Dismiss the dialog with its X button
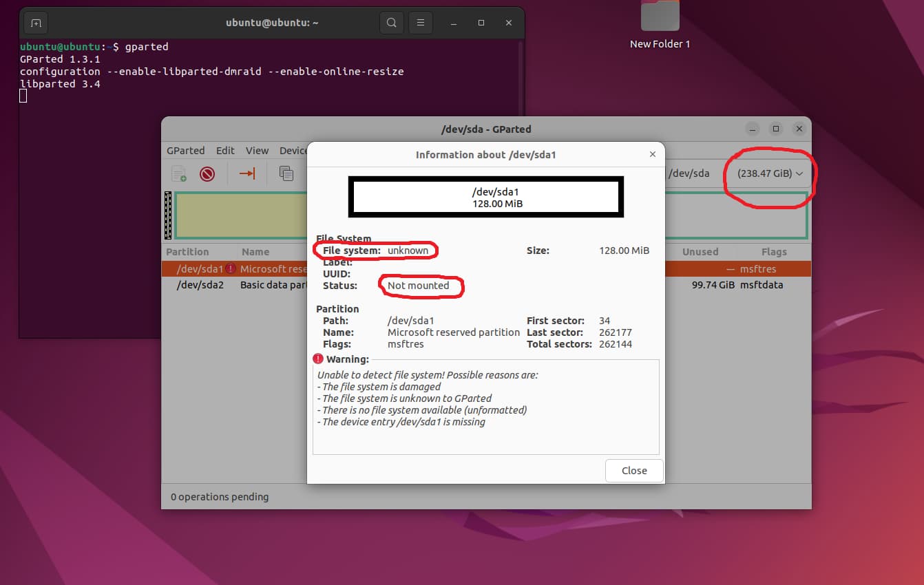924x585 pixels. 652,155
